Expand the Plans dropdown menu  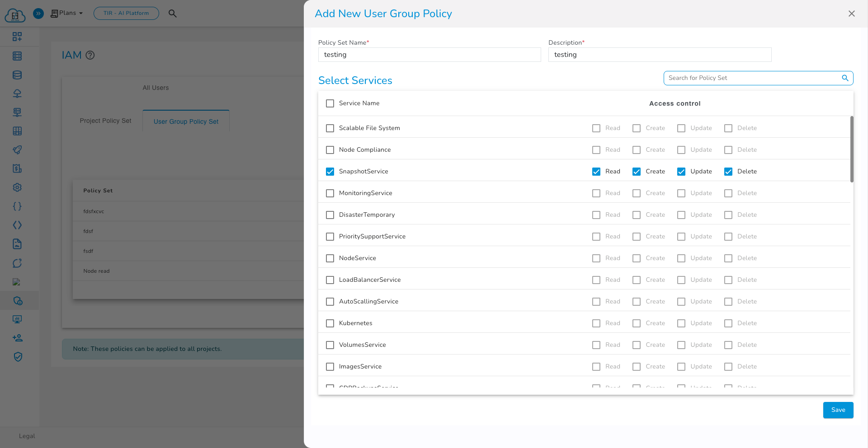[x=67, y=13]
